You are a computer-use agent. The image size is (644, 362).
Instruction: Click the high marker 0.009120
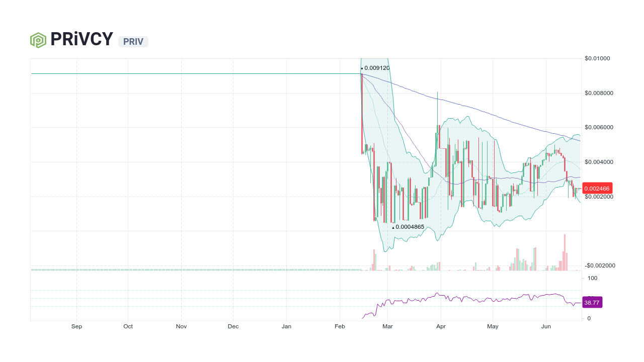click(x=375, y=68)
